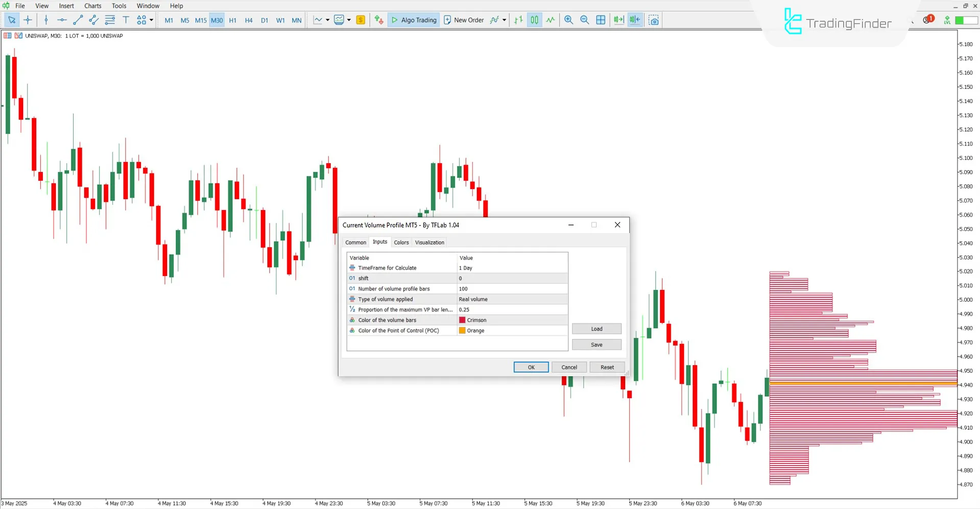This screenshot has height=509, width=980.
Task: Click the Crimson volume bars color swatch
Action: [x=462, y=319]
